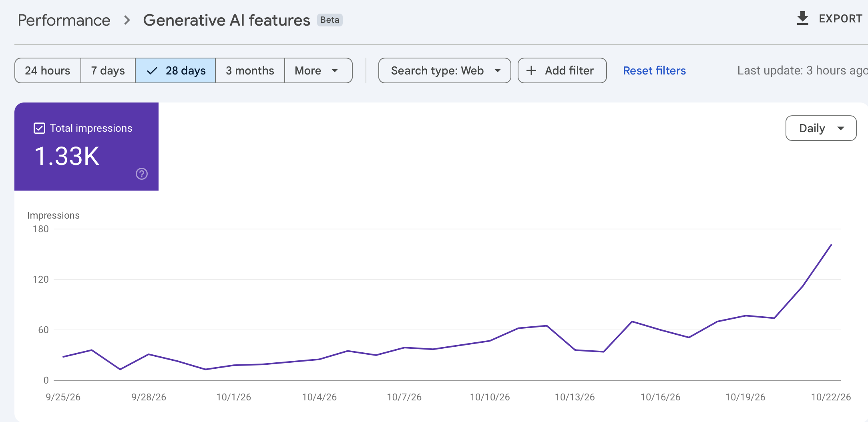Image resolution: width=868 pixels, height=422 pixels.
Task: Click the 10/16/26 date label
Action: [x=660, y=397]
